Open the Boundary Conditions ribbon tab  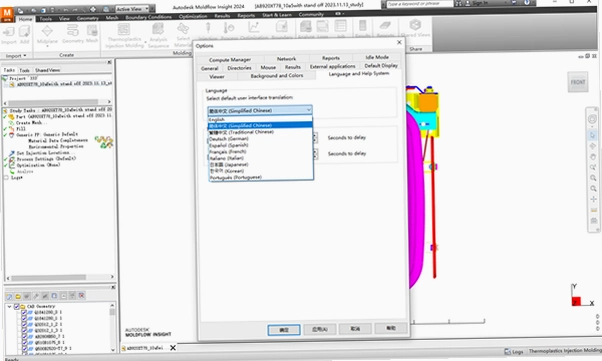coord(149,17)
